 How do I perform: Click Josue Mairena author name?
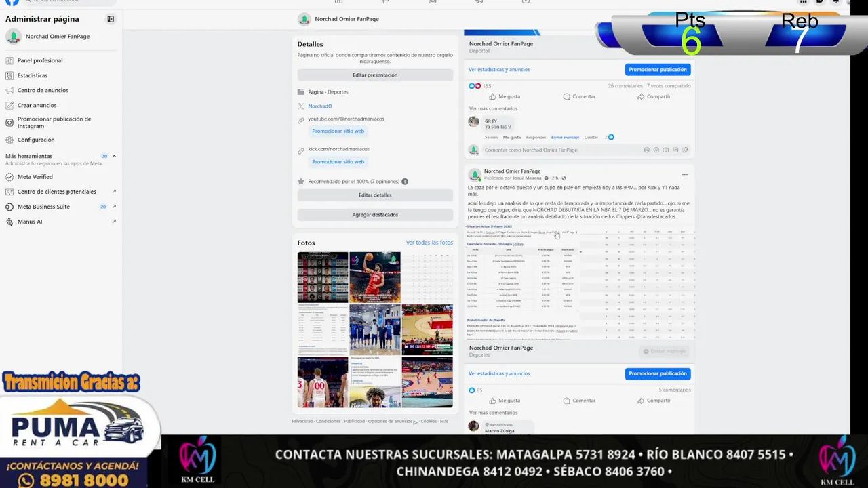[527, 178]
